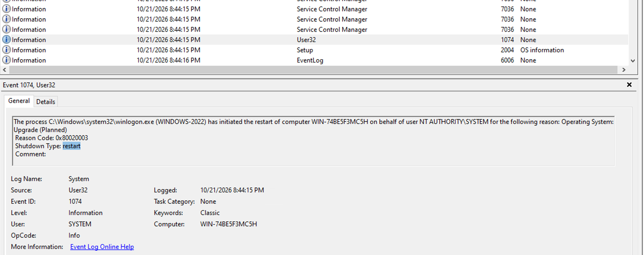Click the OpCode value Info
The height and width of the screenshot is (255, 644).
click(74, 235)
